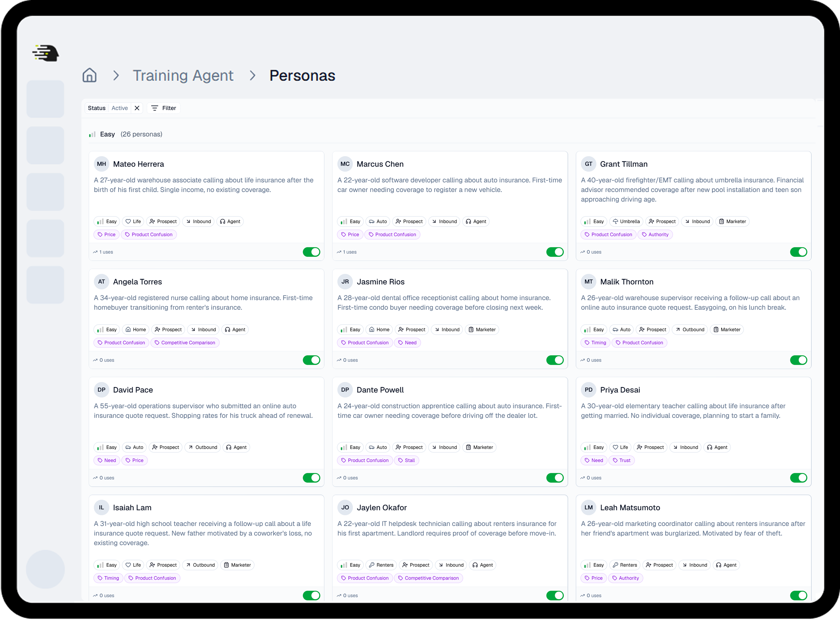Open the Filter menu
The height and width of the screenshot is (621, 840).
pyautogui.click(x=164, y=108)
